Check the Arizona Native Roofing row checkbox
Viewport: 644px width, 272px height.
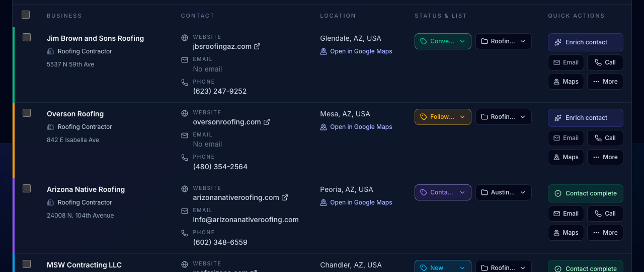(x=27, y=188)
